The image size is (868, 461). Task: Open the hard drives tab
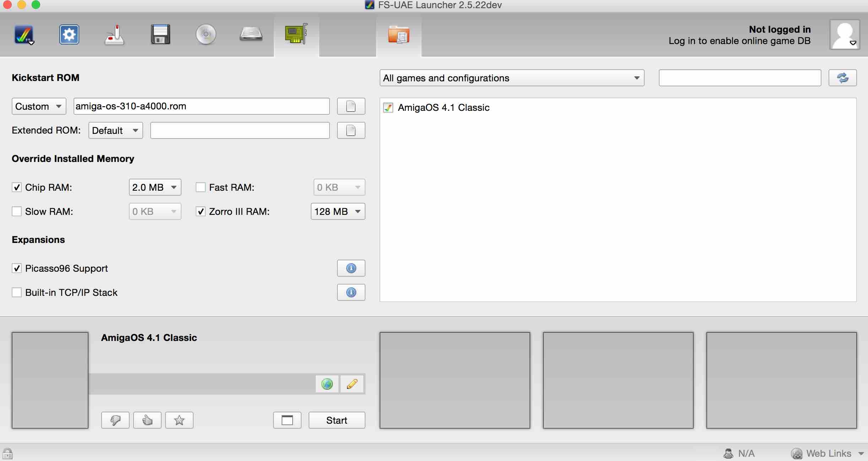tap(251, 35)
